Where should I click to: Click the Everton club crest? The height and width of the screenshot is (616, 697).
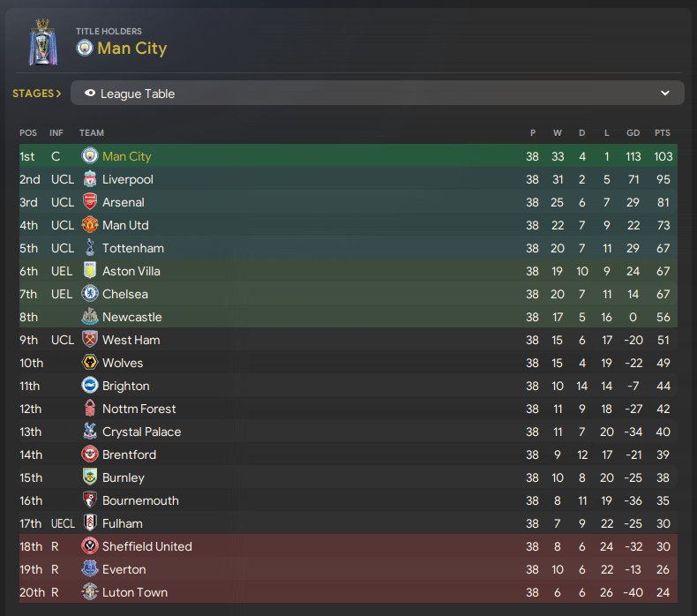(90, 569)
